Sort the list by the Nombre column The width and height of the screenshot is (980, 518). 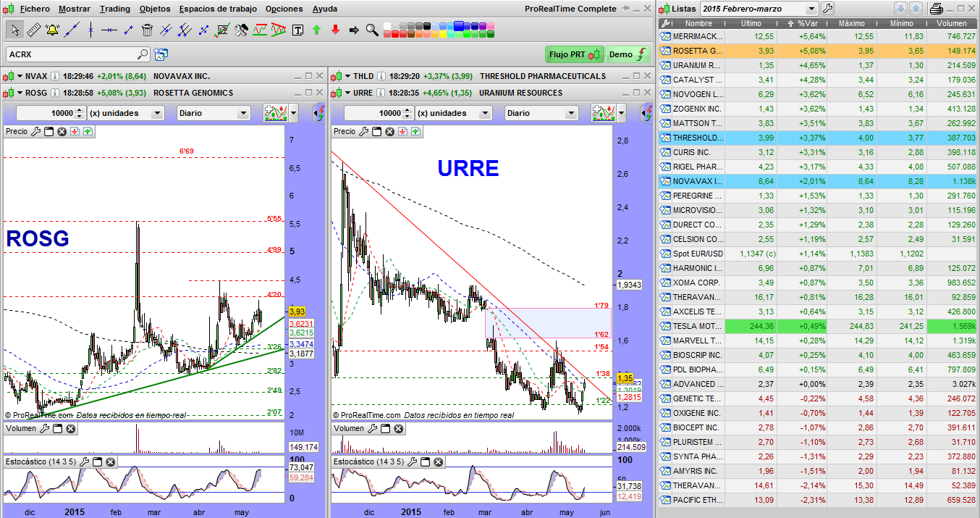(x=698, y=22)
